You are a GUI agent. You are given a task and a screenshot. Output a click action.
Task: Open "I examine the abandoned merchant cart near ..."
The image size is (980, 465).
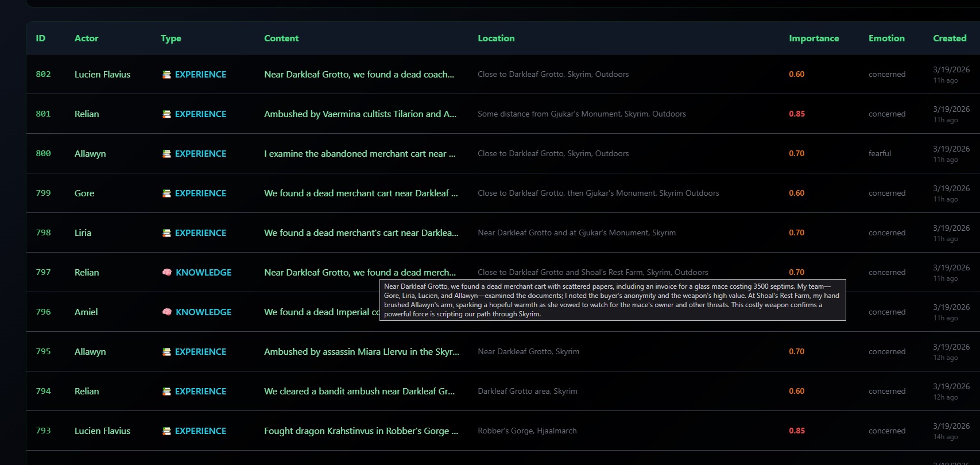coord(359,154)
